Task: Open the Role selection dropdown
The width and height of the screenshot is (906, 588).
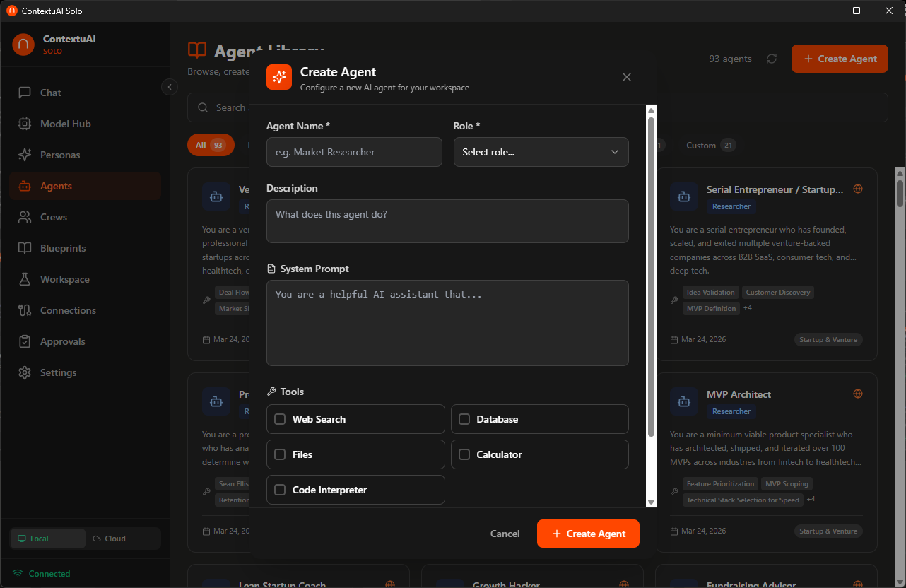Action: [541, 152]
